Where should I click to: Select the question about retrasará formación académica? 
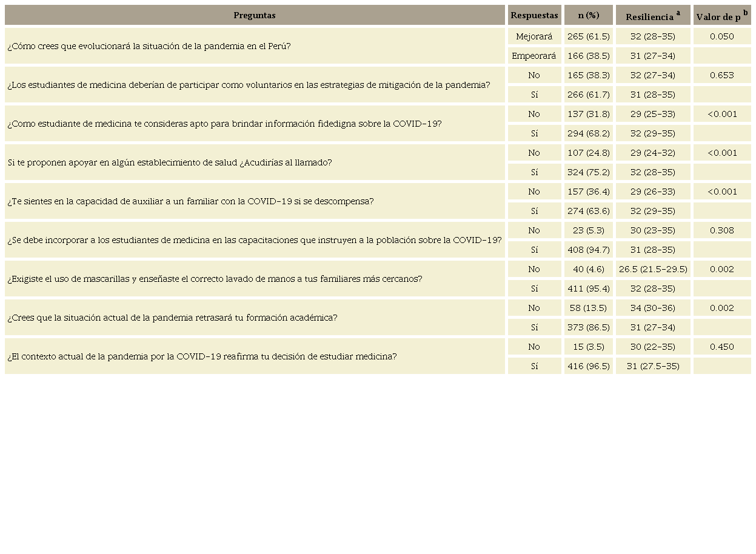click(x=172, y=317)
